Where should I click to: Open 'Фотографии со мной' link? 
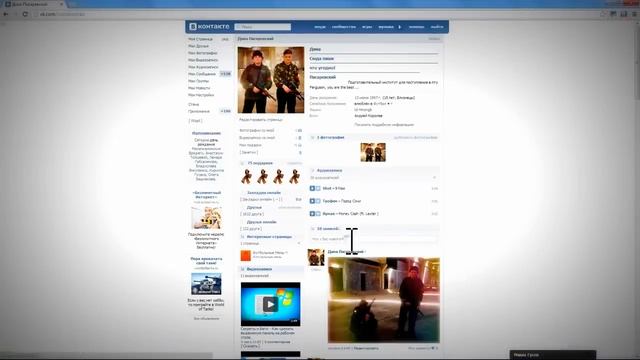click(257, 130)
